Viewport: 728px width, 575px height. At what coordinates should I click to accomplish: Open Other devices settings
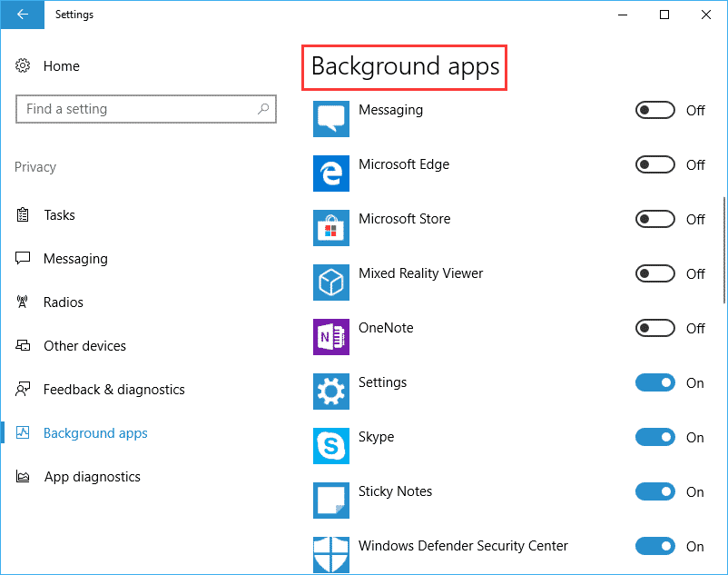pyautogui.click(x=85, y=346)
